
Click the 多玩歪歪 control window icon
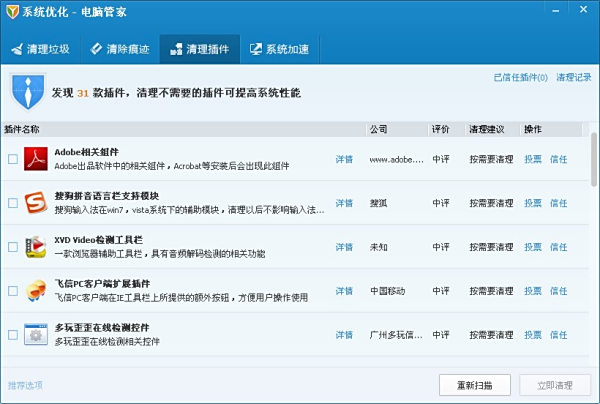pos(36,334)
